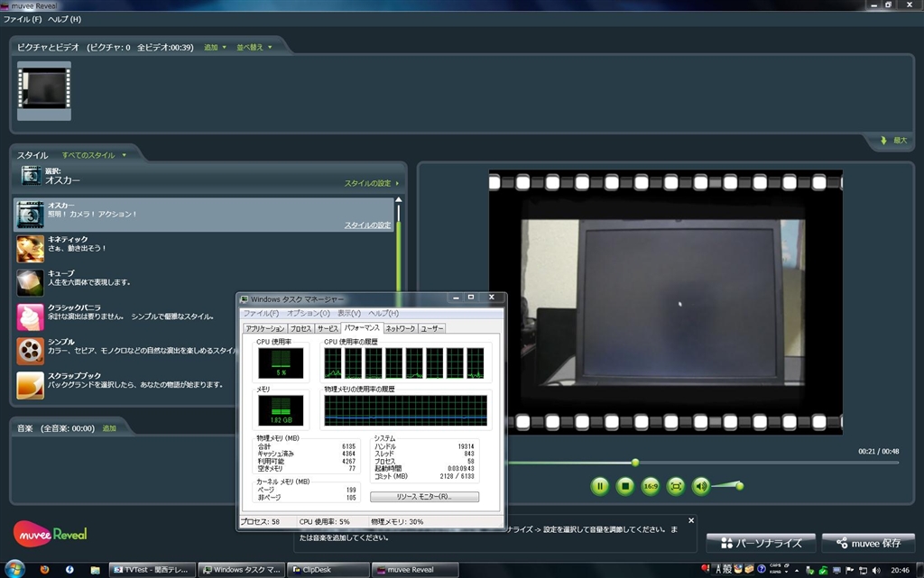Open the すべてのスタイル style filter dropdown
This screenshot has height=578, width=924.
[x=94, y=155]
